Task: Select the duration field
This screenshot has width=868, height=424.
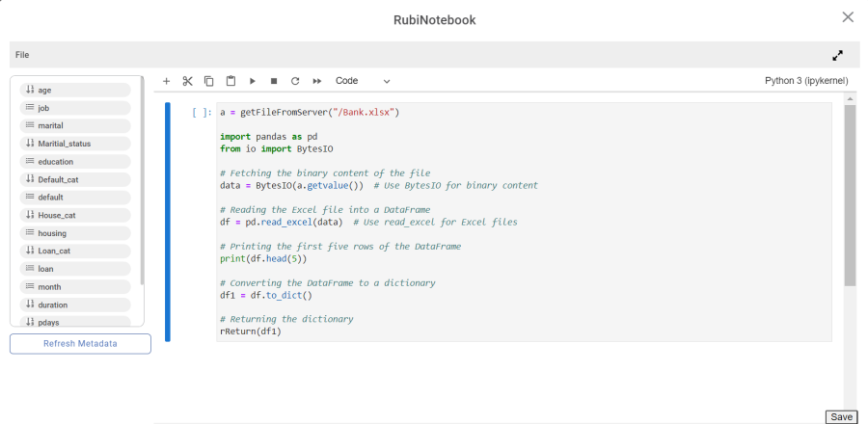Action: pyautogui.click(x=75, y=305)
